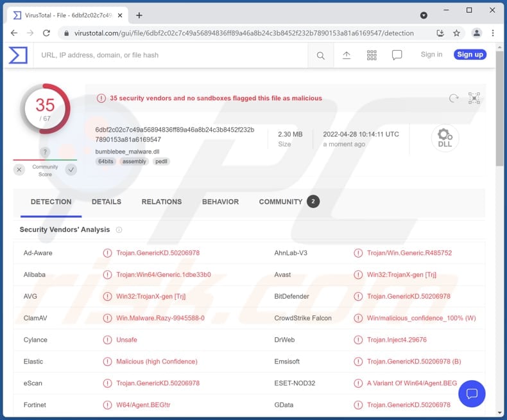This screenshot has width=507, height=420.
Task: Click the bumblebee_malware.dll file name
Action: 127,152
